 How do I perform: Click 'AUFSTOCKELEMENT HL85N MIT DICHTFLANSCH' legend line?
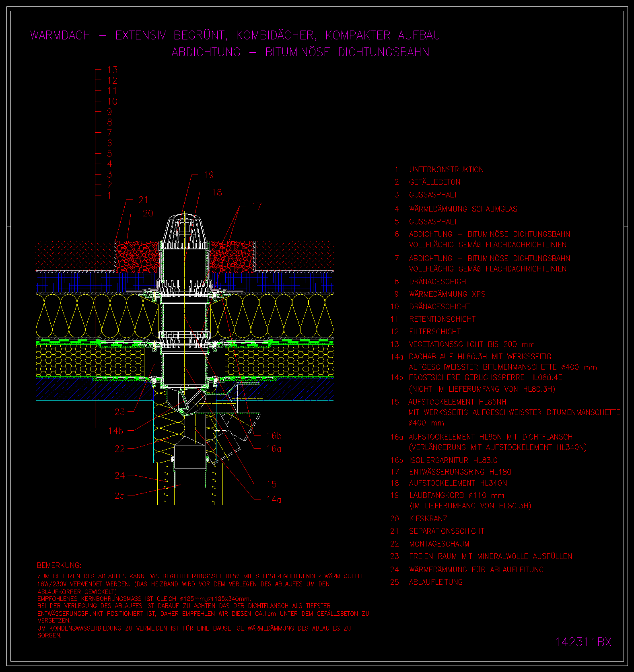[x=490, y=437]
